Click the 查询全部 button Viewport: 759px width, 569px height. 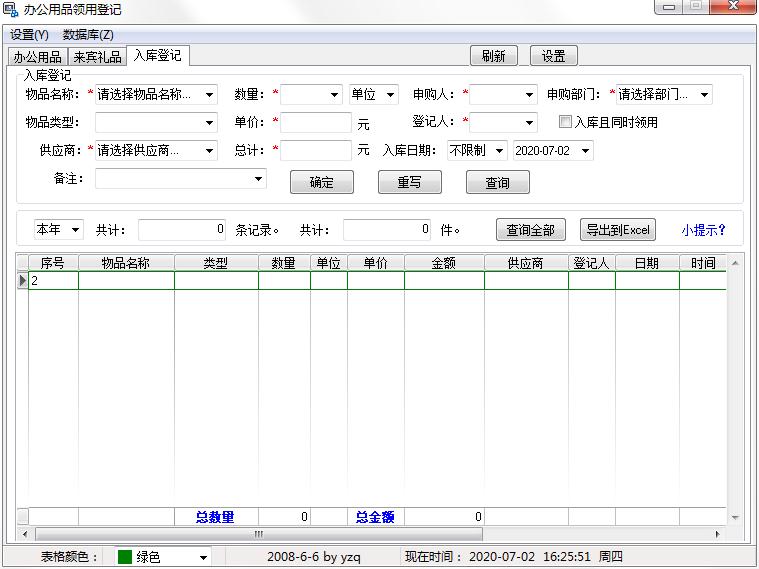(x=531, y=230)
